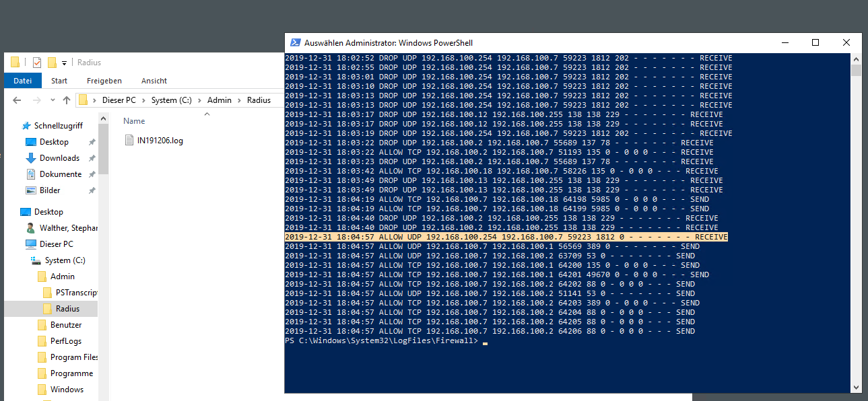
Task: Click the navigation pane scrollbar thumb
Action: 104,150
